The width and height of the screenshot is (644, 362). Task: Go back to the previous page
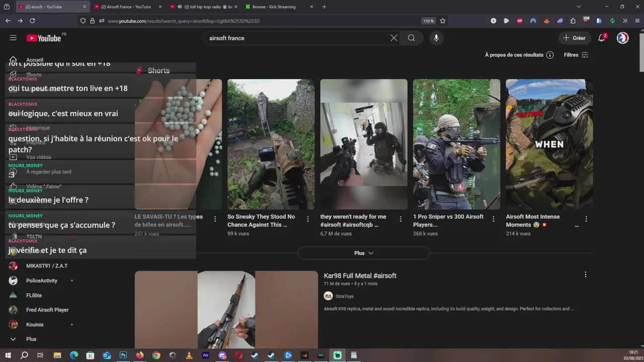pyautogui.click(x=8, y=21)
